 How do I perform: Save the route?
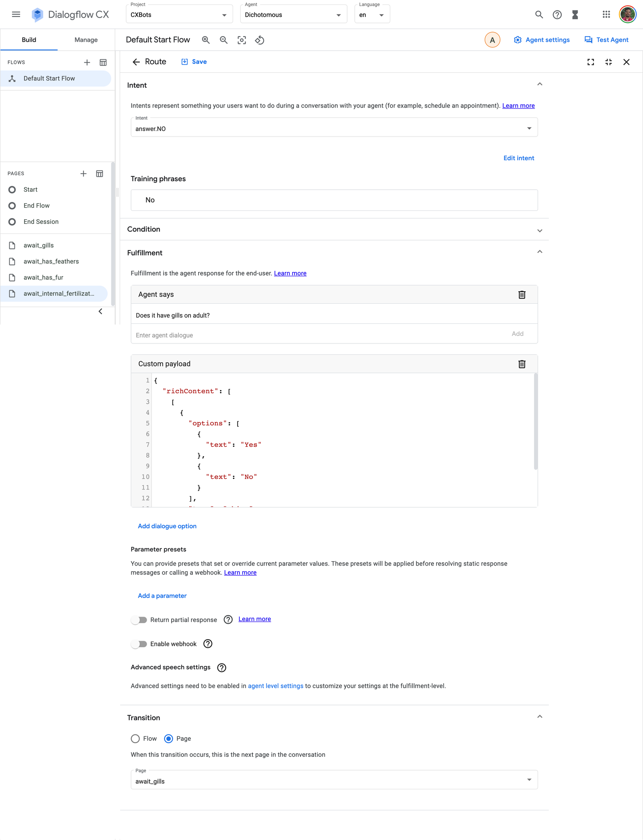click(x=195, y=62)
